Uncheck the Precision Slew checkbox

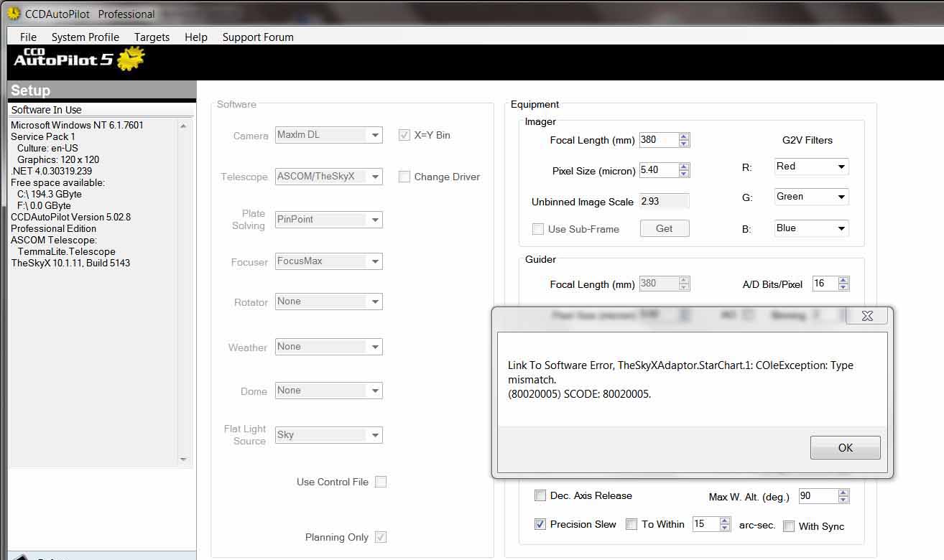(540, 524)
